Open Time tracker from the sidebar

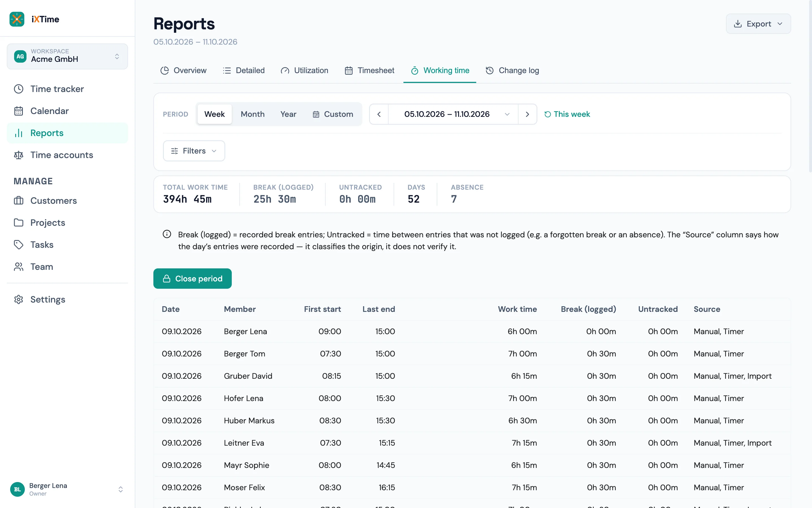click(67, 89)
